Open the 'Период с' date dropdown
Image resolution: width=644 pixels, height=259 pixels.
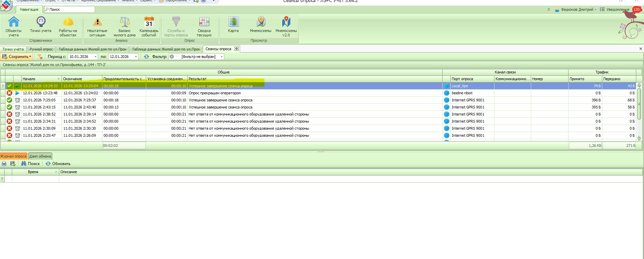tap(96, 57)
